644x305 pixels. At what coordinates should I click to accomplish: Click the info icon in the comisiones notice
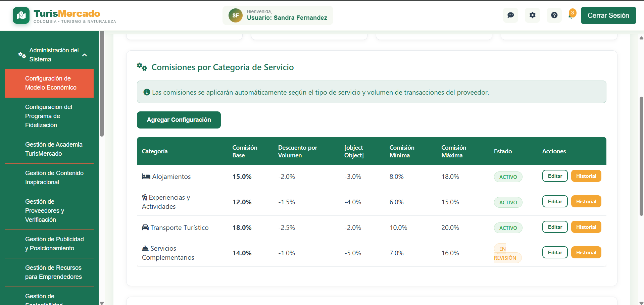point(146,92)
